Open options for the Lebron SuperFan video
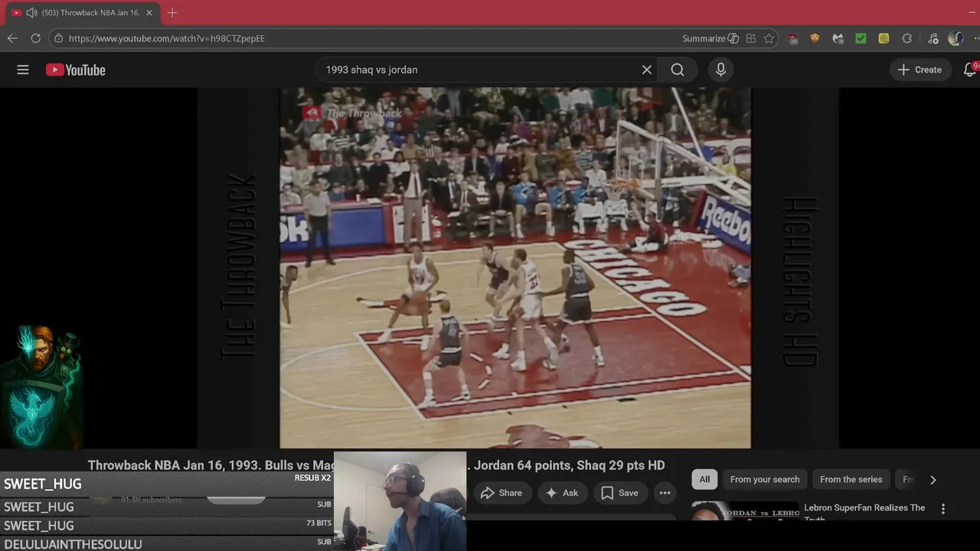The height and width of the screenshot is (551, 980). coord(942,509)
